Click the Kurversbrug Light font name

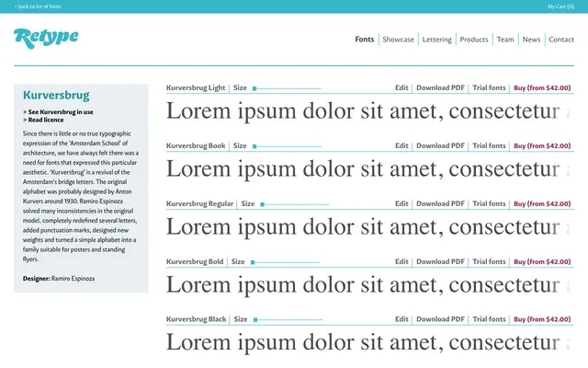(x=196, y=88)
